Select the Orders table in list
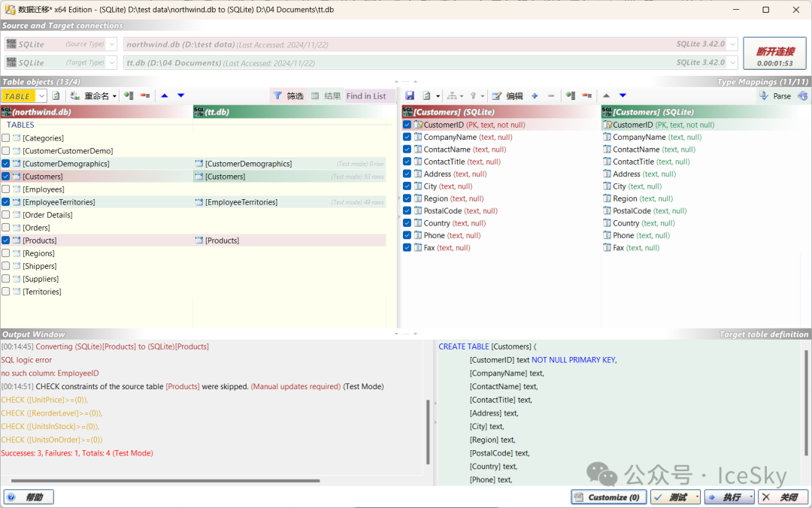The width and height of the screenshot is (812, 508). 36,228
